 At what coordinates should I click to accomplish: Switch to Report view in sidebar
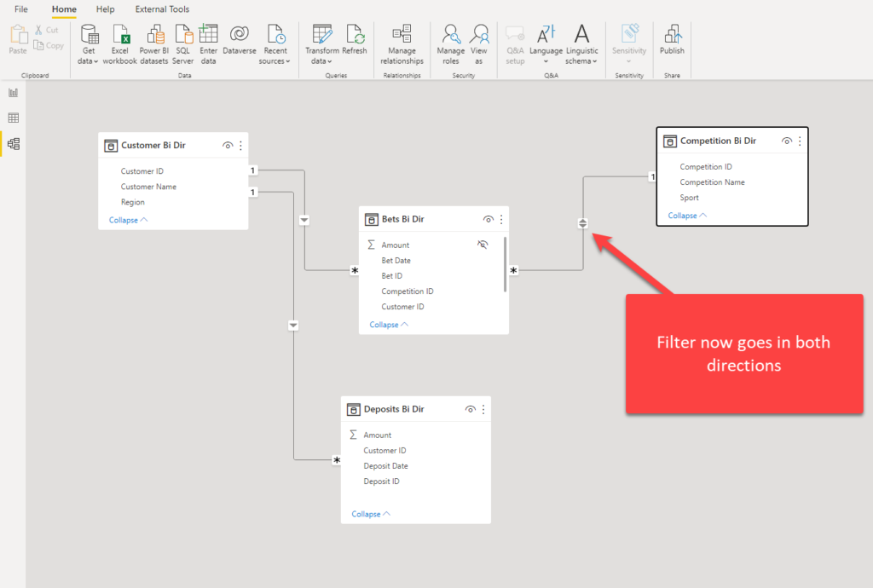pyautogui.click(x=14, y=92)
